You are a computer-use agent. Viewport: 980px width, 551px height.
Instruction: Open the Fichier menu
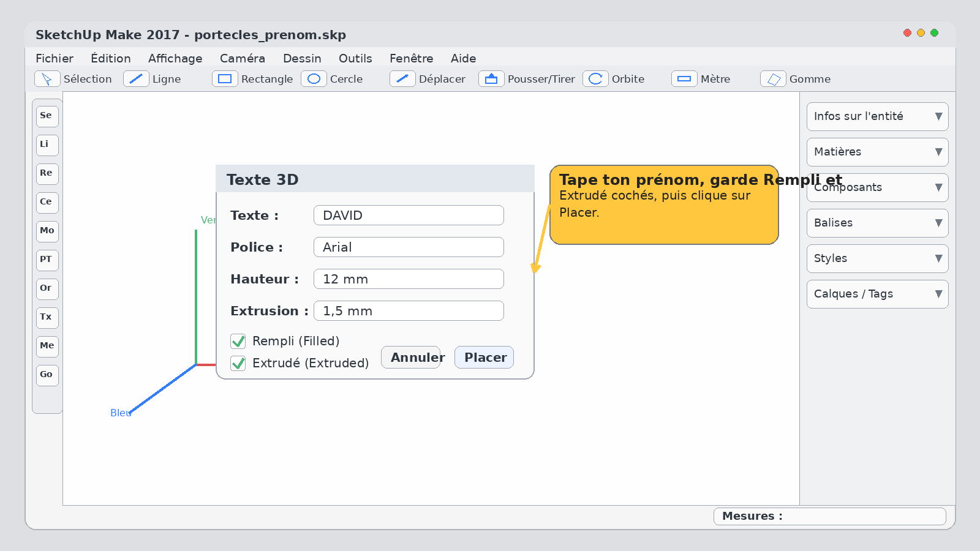point(55,58)
